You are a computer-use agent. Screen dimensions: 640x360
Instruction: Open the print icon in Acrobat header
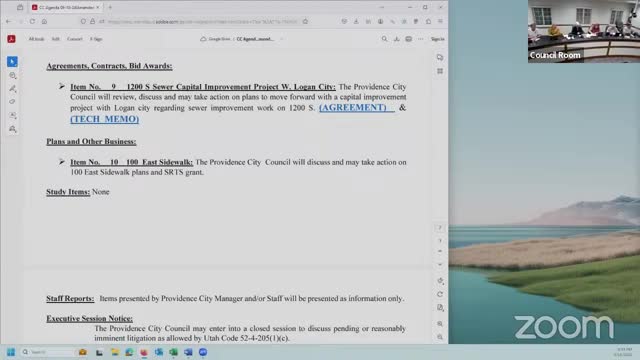[409, 39]
